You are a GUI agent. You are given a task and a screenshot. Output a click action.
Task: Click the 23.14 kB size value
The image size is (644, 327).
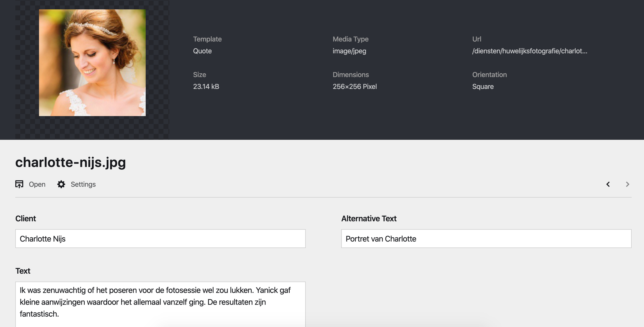(x=206, y=86)
